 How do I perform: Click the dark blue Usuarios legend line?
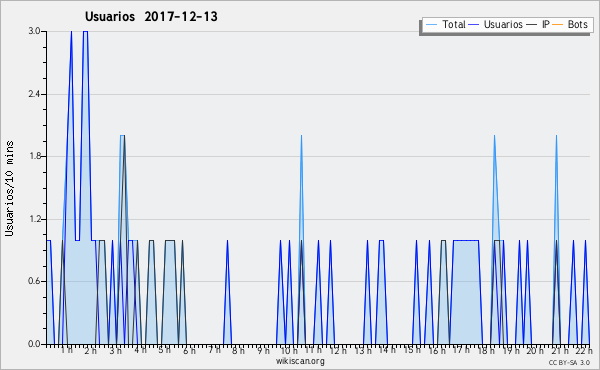click(474, 25)
